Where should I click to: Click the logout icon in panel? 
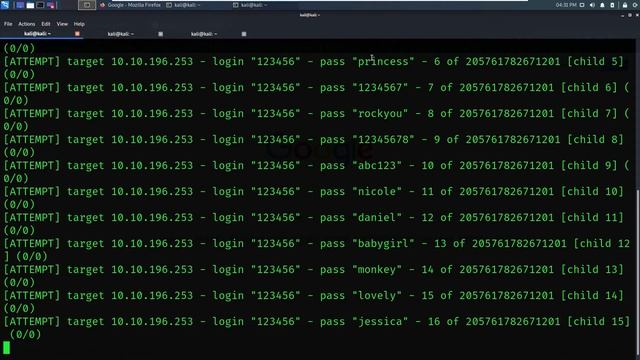[636, 5]
